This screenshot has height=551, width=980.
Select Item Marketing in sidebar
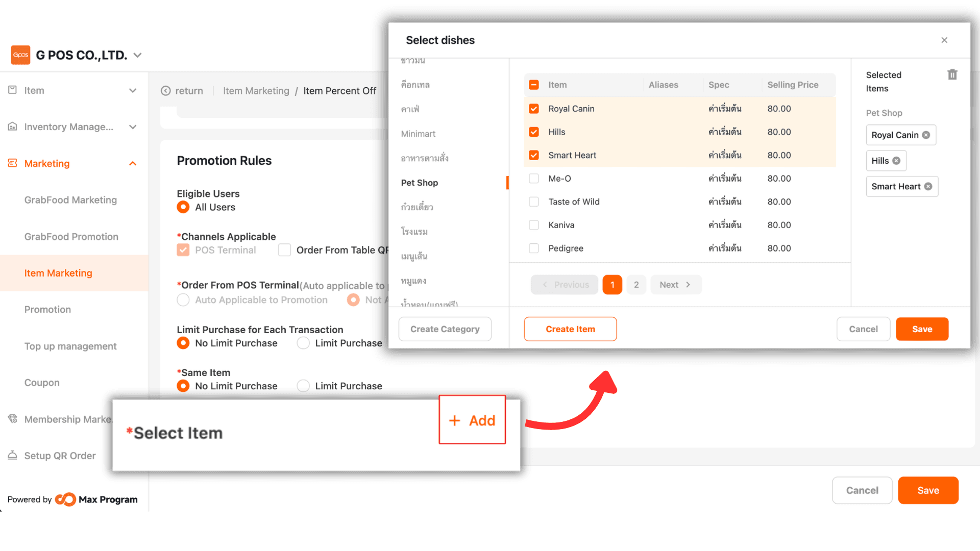click(x=75, y=273)
